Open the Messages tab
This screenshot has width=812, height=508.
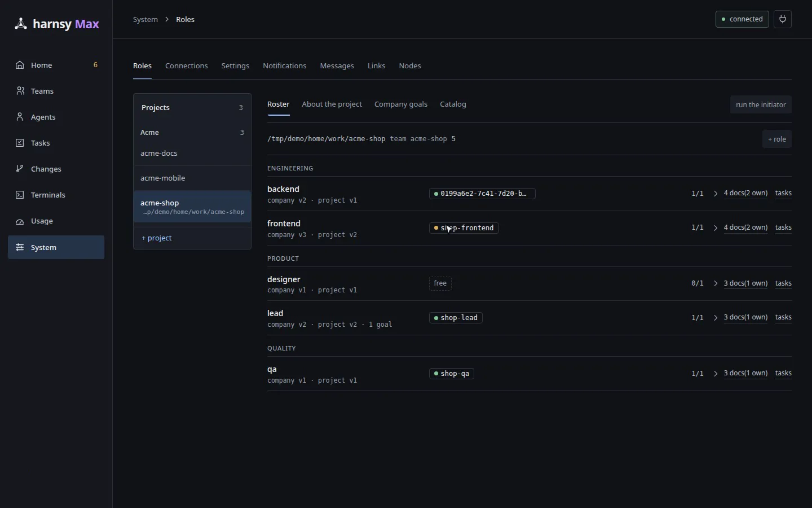tap(337, 66)
